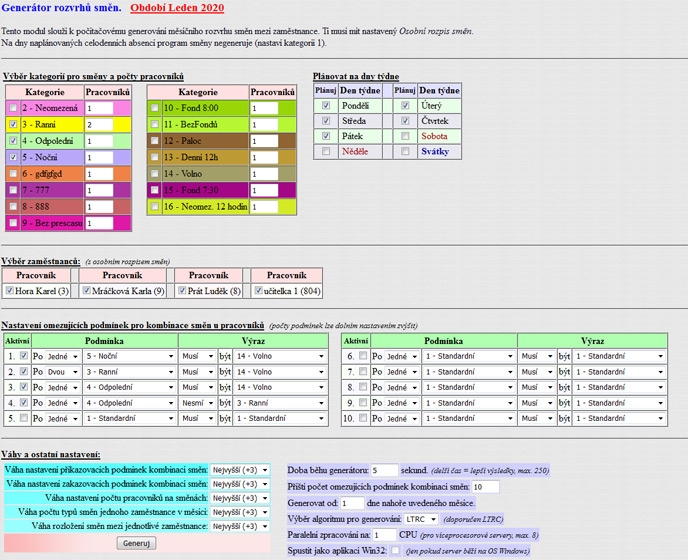688x560 pixels.
Task: Click workers count field for 5 - Noční
Action: click(x=99, y=158)
